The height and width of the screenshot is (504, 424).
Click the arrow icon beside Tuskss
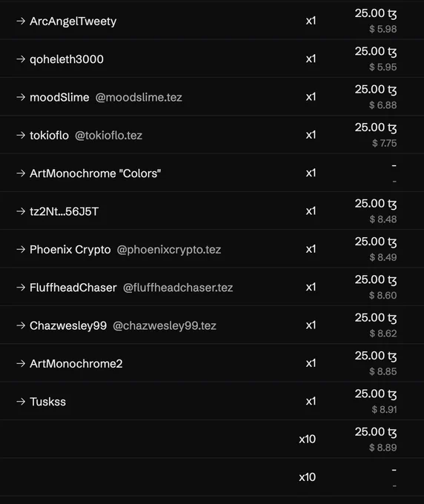tap(21, 402)
